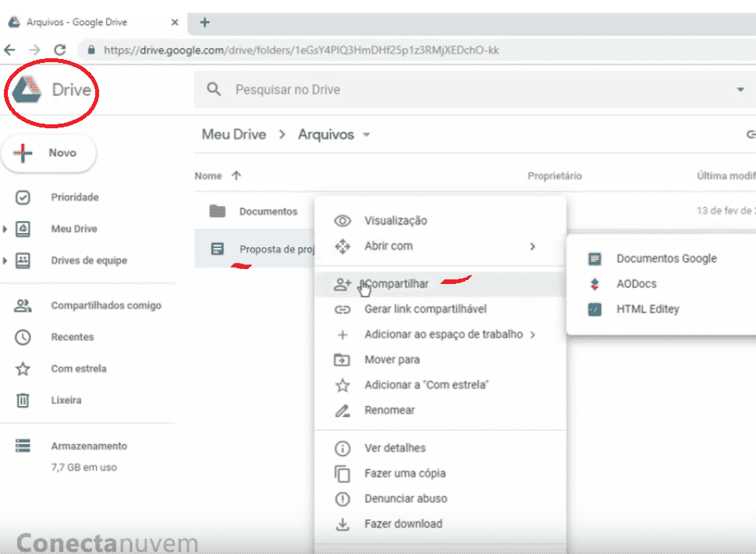Choose Gerar link compartilhável menu entry

(x=441, y=309)
